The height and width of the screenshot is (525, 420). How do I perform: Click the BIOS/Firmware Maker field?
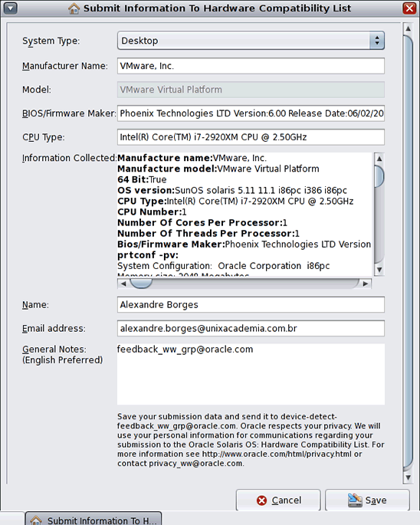point(251,113)
